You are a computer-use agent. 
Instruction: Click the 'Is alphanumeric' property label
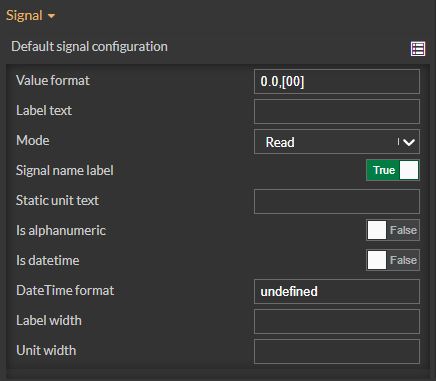pos(61,230)
